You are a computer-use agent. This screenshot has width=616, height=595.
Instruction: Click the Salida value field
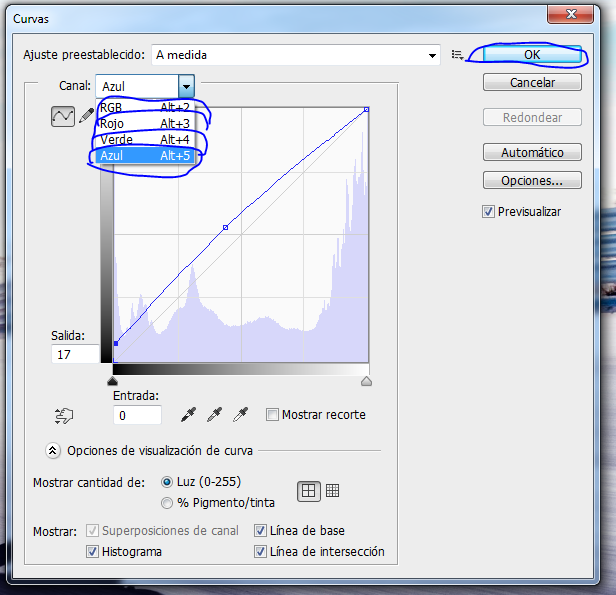click(x=75, y=354)
